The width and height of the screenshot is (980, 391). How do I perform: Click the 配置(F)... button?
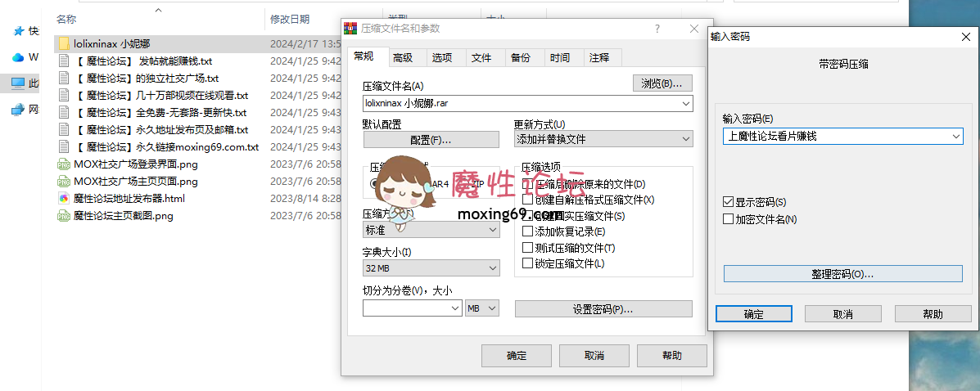431,139
